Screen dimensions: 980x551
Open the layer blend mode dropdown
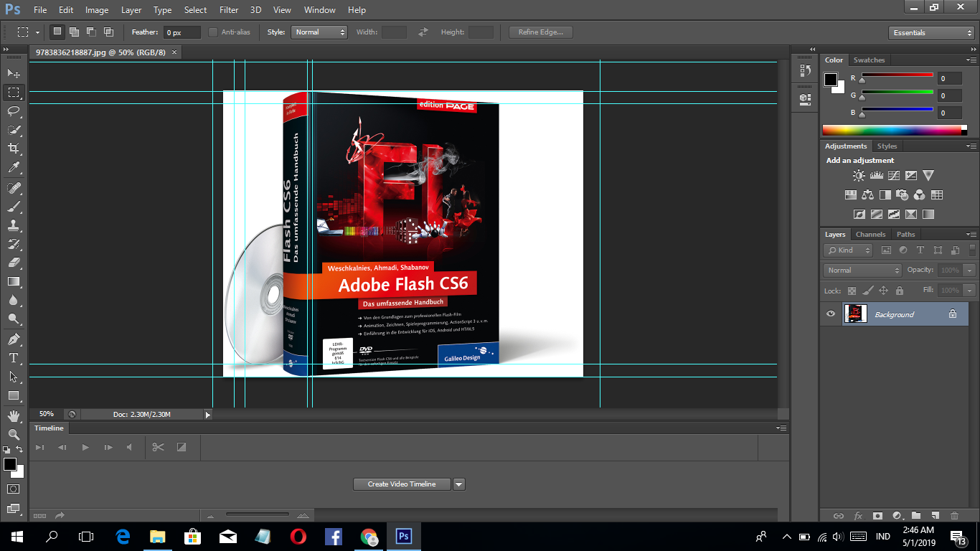point(862,270)
